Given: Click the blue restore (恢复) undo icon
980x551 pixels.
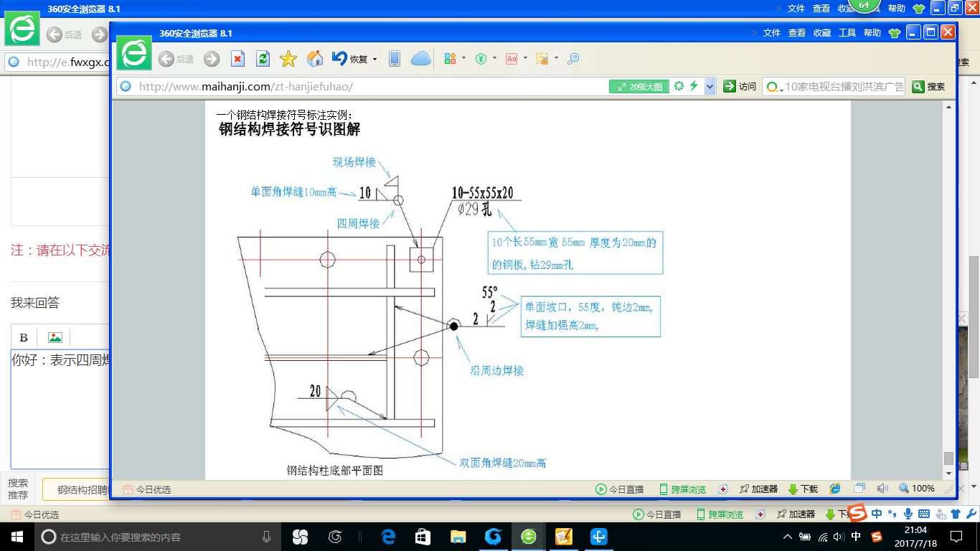Looking at the screenshot, I should (x=339, y=58).
